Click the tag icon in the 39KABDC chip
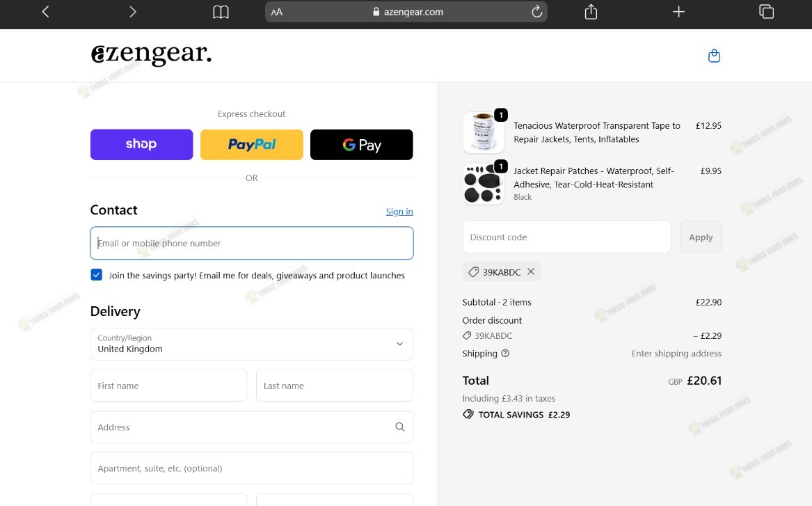The width and height of the screenshot is (812, 506). 473,272
